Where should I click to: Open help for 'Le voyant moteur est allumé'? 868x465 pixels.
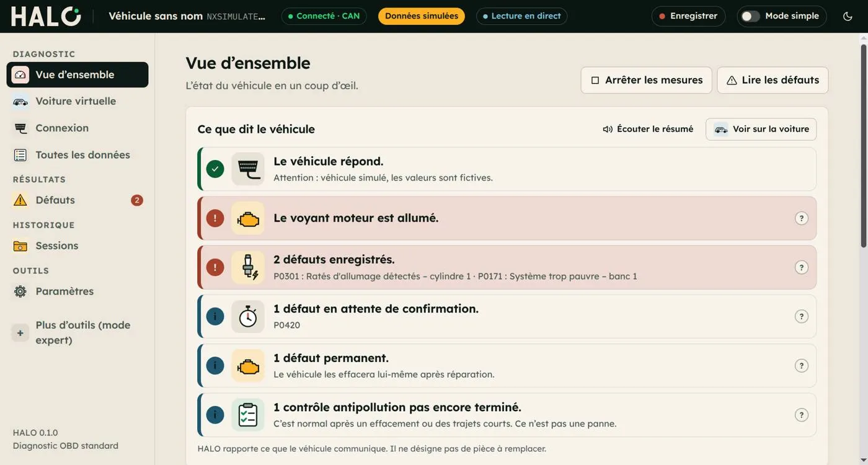click(x=802, y=218)
